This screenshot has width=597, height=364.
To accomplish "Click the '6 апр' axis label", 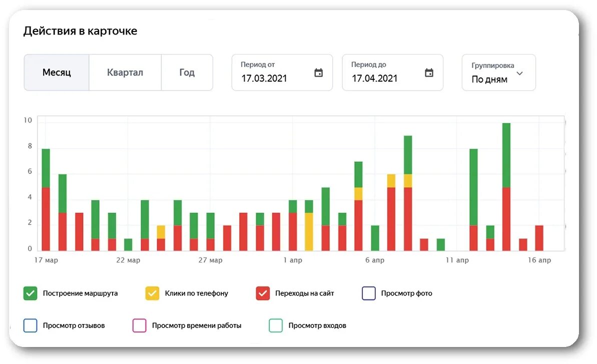I will pos(375,260).
